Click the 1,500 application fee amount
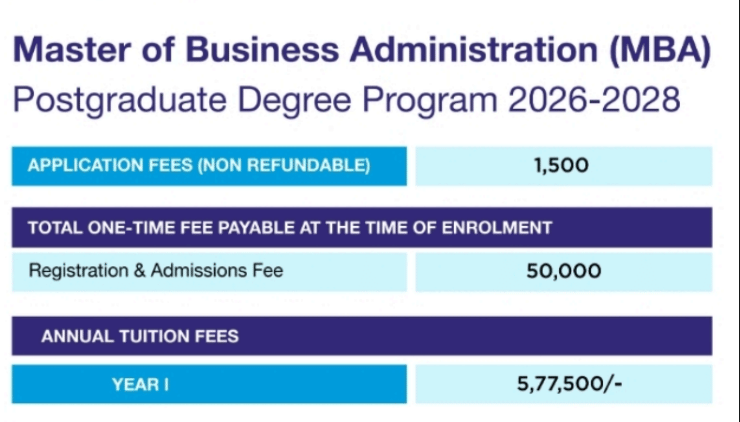 [x=562, y=166]
